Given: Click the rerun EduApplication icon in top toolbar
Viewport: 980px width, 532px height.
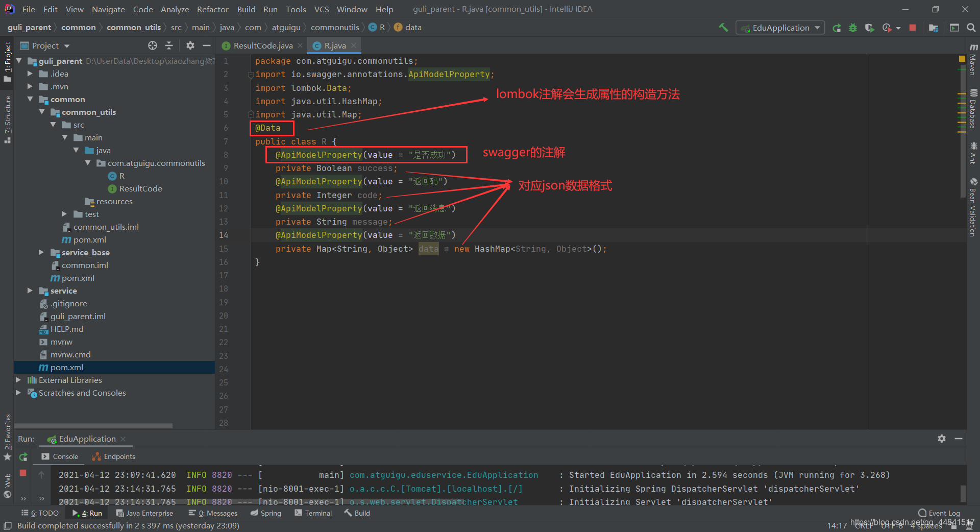Looking at the screenshot, I should 837,28.
